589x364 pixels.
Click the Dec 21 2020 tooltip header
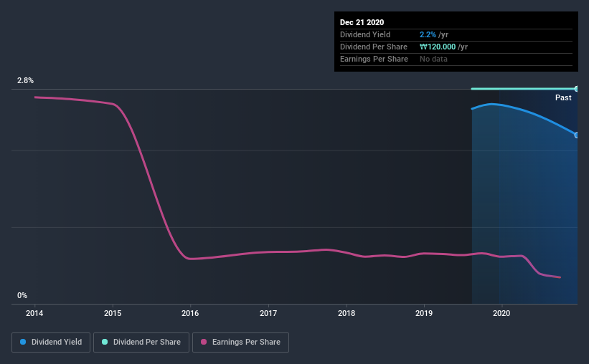[362, 22]
